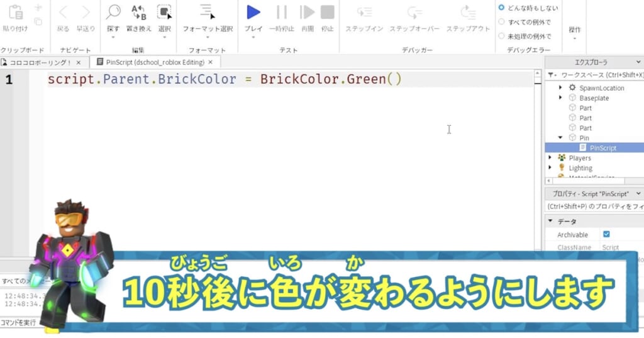Select SpawnLocation in the Explorer
The image size is (644, 338).
(x=601, y=88)
